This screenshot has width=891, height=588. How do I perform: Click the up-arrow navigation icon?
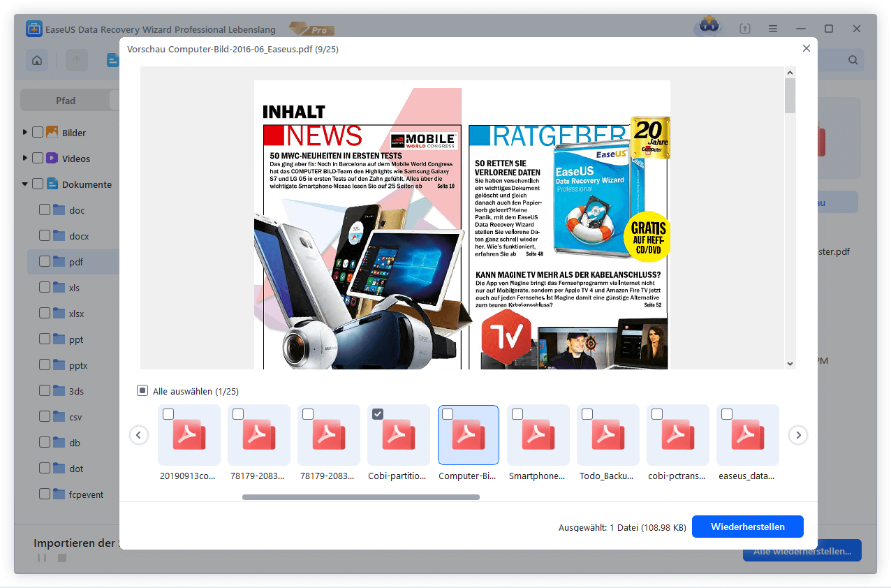(x=77, y=60)
